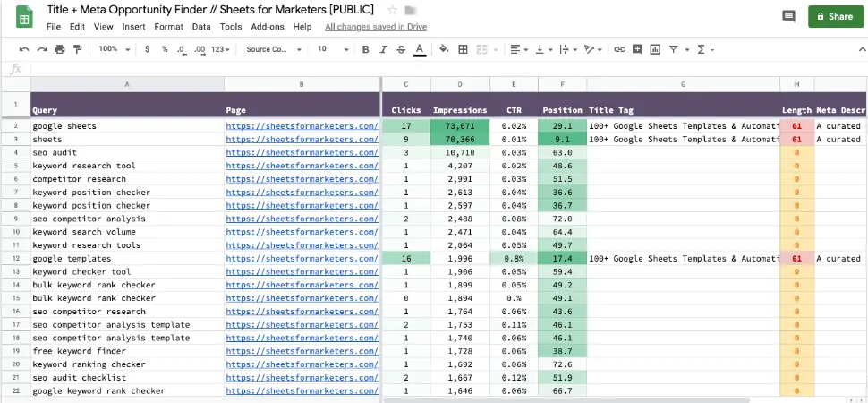Open the page link in the google templates row
The width and height of the screenshot is (868, 403).
click(302, 258)
